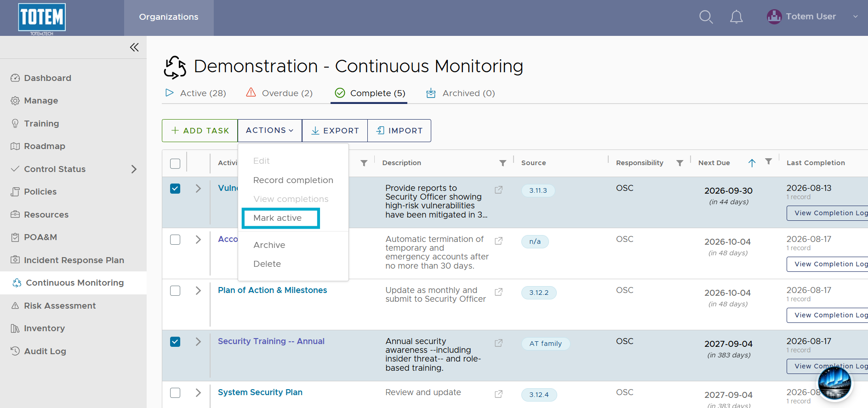Viewport: 868px width, 408px height.
Task: Open the System Security Plan link
Action: coord(260,392)
